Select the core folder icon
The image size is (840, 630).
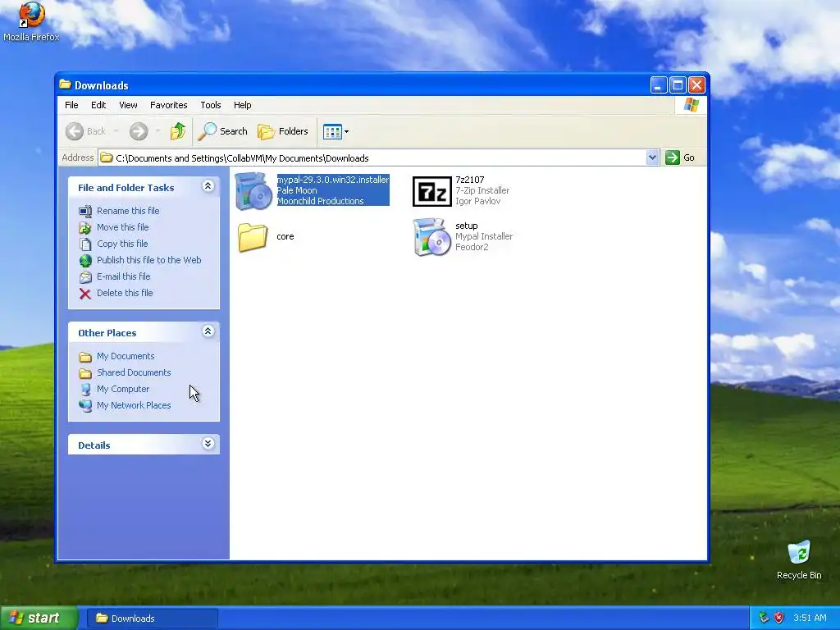[x=253, y=237]
